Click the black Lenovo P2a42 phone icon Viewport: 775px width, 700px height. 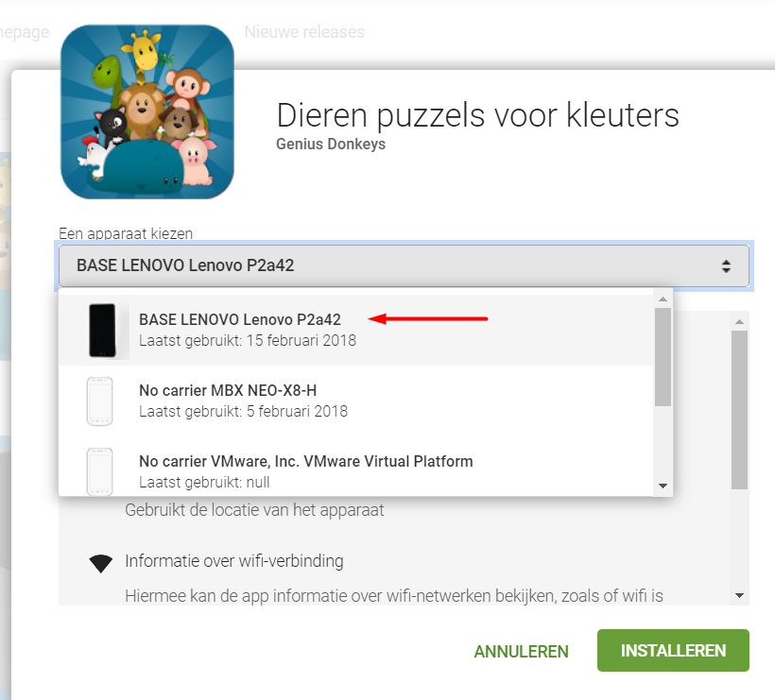(x=102, y=331)
